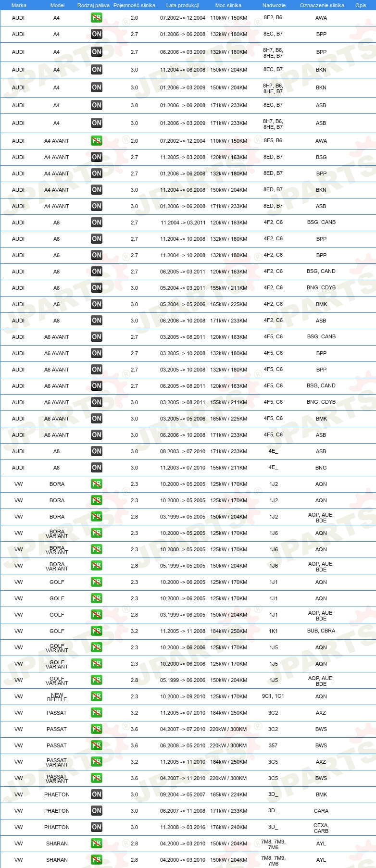Viewport: 376px width, 868px height.
Task: Click the body code '1K1'
Action: (x=273, y=631)
